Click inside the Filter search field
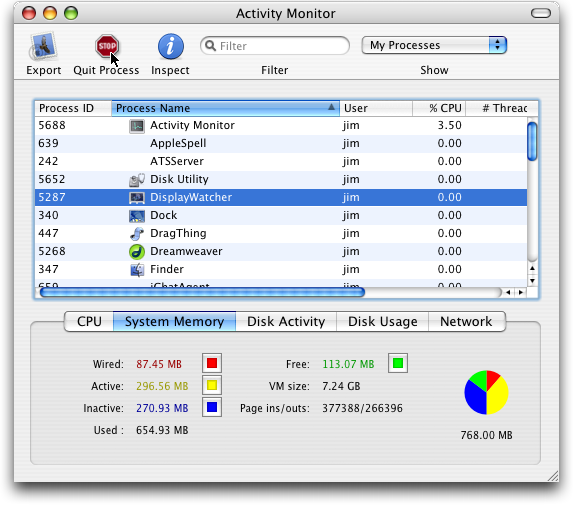 [x=275, y=46]
